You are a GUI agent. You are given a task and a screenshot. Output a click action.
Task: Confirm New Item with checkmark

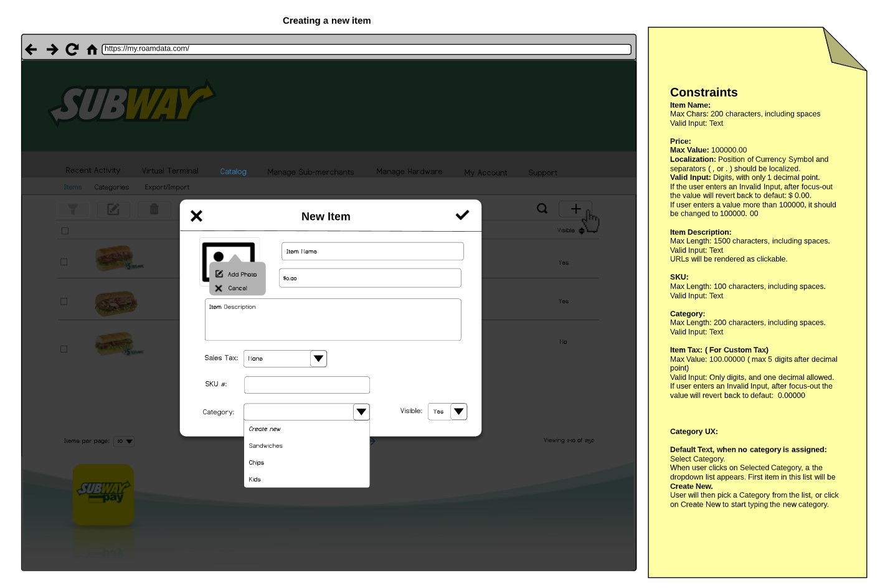click(x=462, y=215)
